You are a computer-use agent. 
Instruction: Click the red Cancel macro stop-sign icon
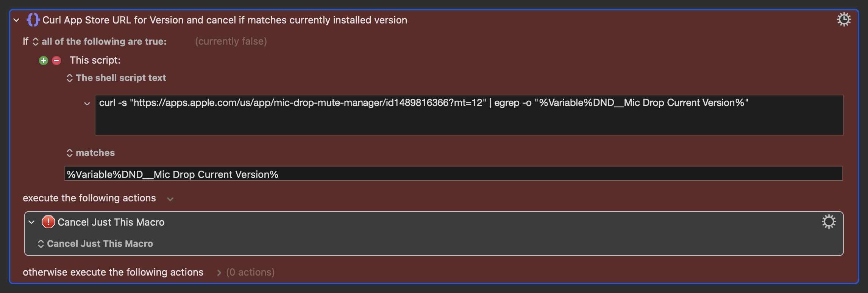(x=48, y=222)
